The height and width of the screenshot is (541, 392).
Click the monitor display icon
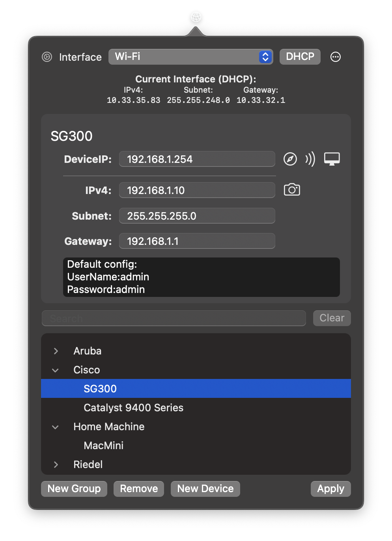pyautogui.click(x=332, y=159)
